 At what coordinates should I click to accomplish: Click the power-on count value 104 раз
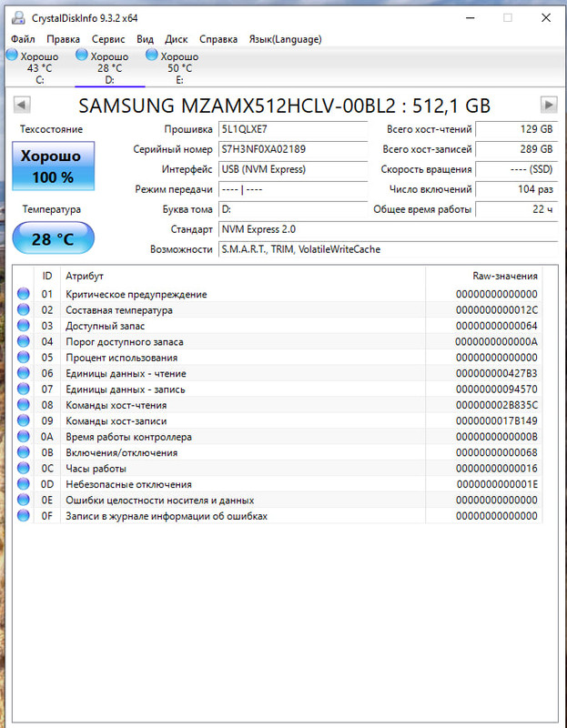click(517, 189)
